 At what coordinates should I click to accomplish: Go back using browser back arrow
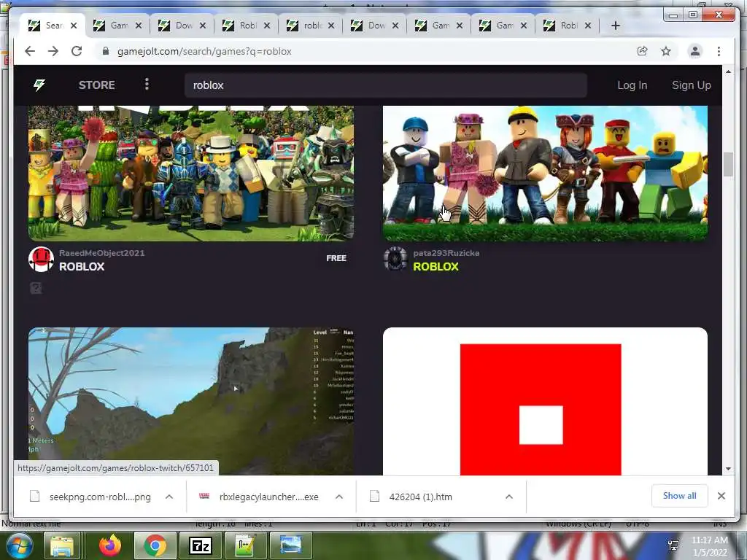tap(30, 52)
